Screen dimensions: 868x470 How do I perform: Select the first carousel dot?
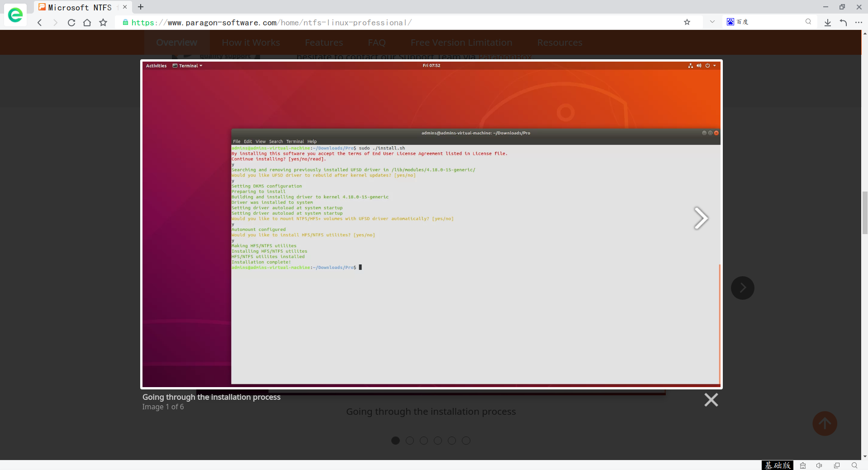(x=395, y=441)
